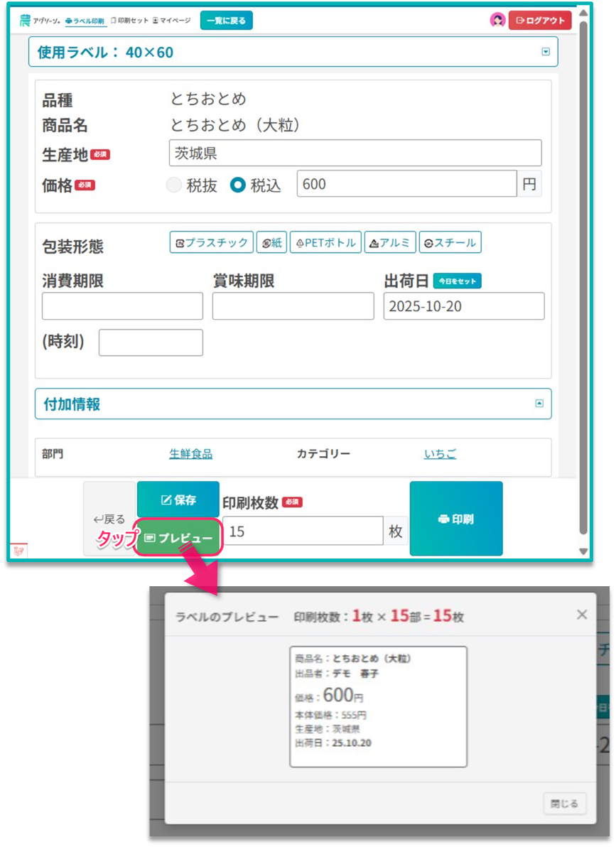The width and height of the screenshot is (616, 847).
Task: Select the プラスチック packaging type
Action: [x=211, y=243]
